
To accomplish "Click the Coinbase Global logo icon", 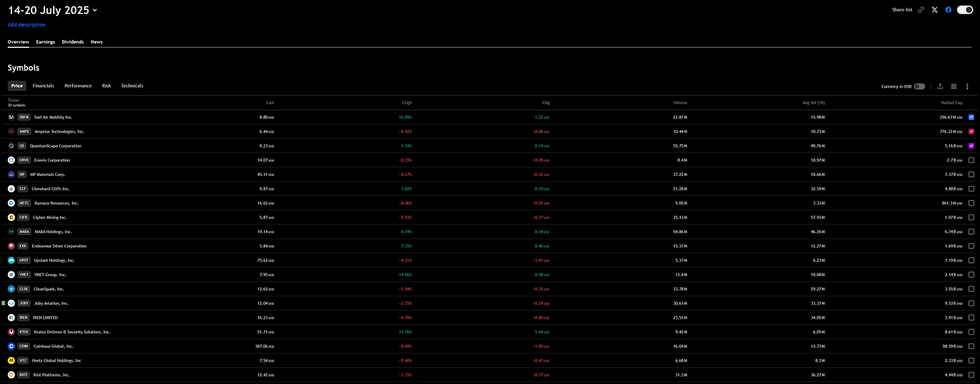I will [11, 346].
